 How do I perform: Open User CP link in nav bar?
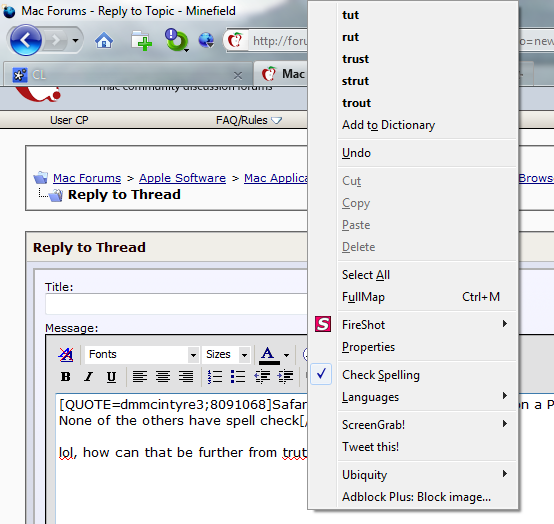(69, 120)
